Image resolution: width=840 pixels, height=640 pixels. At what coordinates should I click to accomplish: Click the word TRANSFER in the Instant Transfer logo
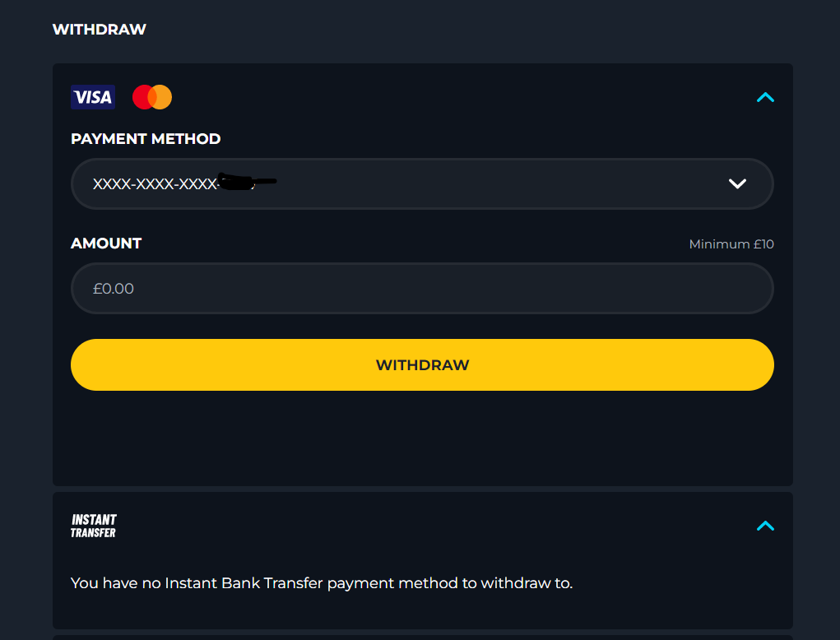click(x=93, y=533)
